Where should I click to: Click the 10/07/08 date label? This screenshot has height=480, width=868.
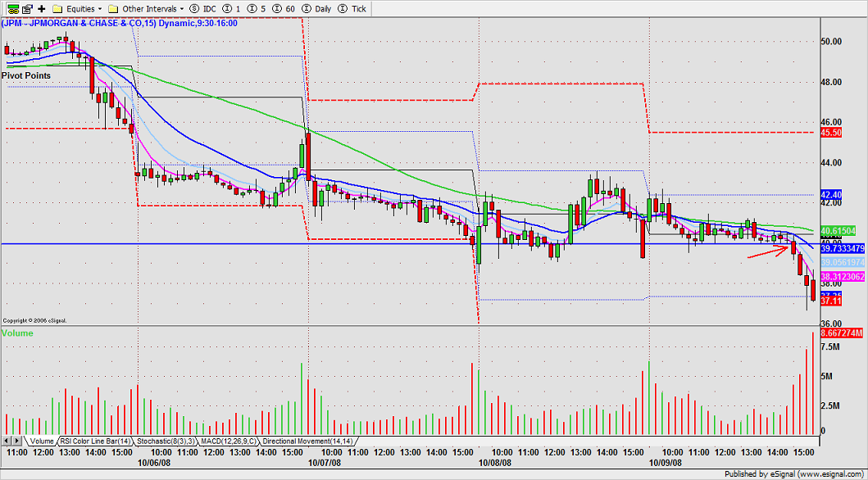coord(325,462)
